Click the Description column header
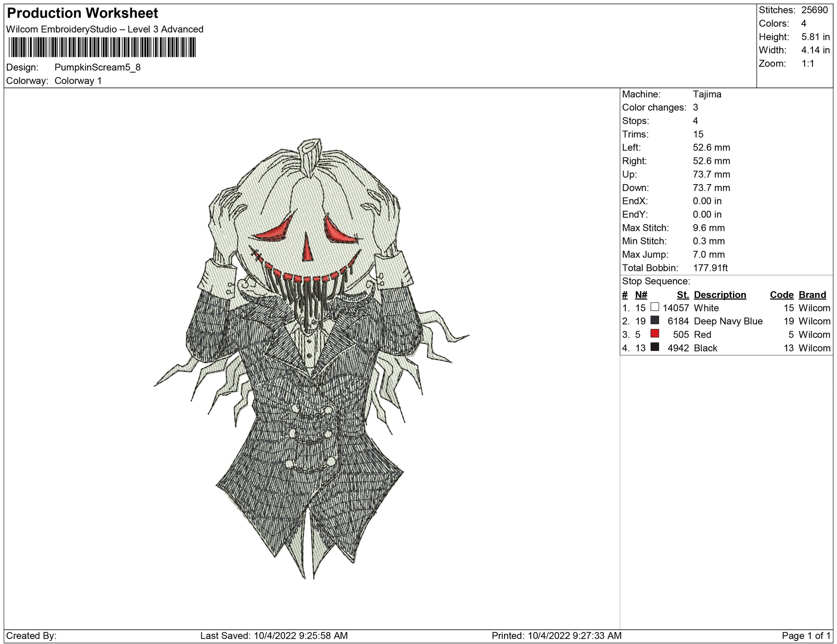837x644 pixels. coord(720,295)
